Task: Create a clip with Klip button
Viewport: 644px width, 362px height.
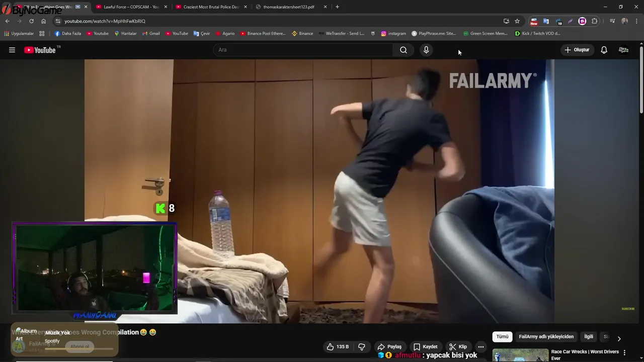Action: pyautogui.click(x=458, y=346)
